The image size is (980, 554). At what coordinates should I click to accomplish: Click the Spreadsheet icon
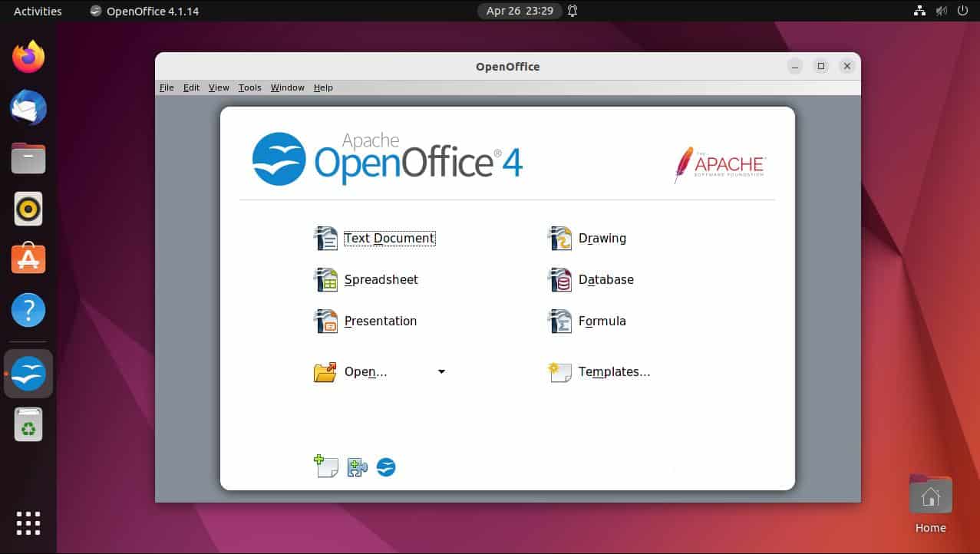coord(325,279)
